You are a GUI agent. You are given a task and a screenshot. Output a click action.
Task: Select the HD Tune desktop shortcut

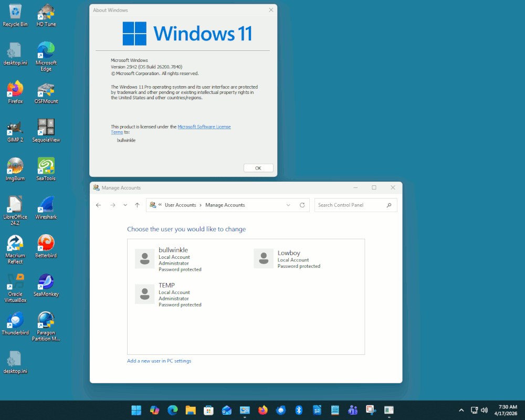[x=46, y=15]
